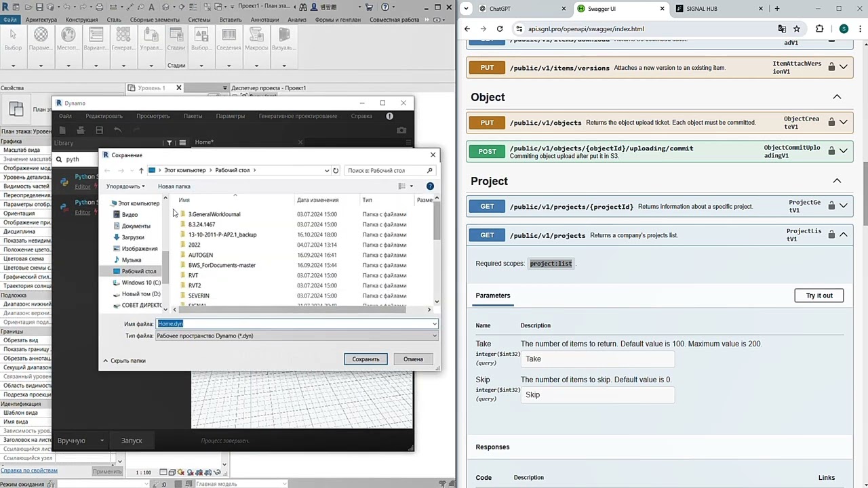Screen dimensions: 868x488
Task: Click the Try it out button
Action: pyautogui.click(x=818, y=296)
